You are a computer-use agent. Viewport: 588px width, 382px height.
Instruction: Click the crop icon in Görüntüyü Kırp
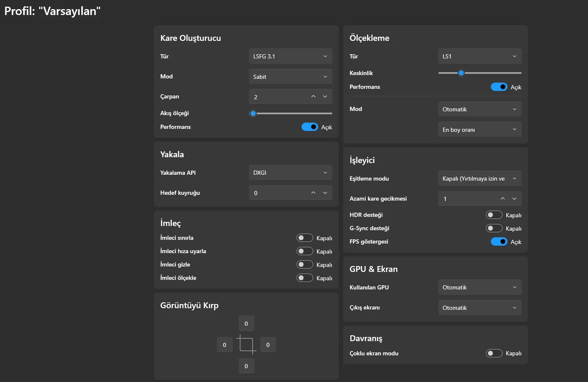click(246, 344)
